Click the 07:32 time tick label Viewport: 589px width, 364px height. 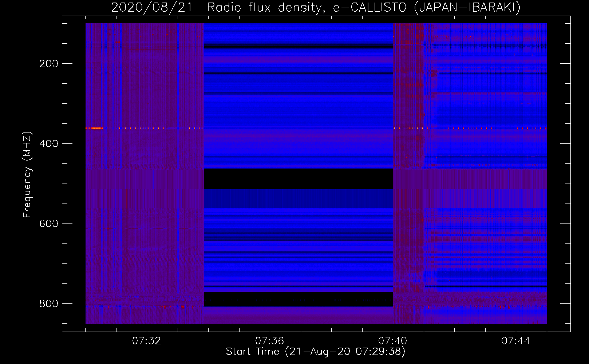click(x=146, y=341)
